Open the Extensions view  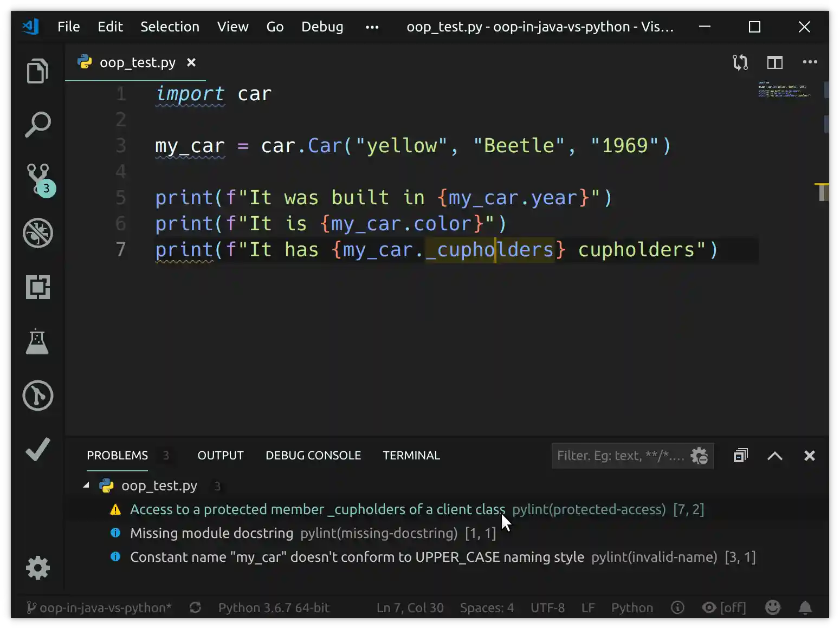(37, 287)
